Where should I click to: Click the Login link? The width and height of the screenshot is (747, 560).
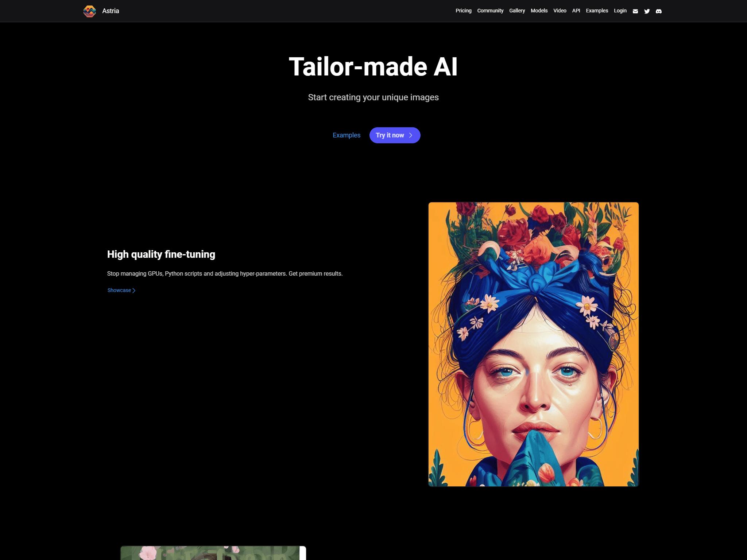pos(620,11)
